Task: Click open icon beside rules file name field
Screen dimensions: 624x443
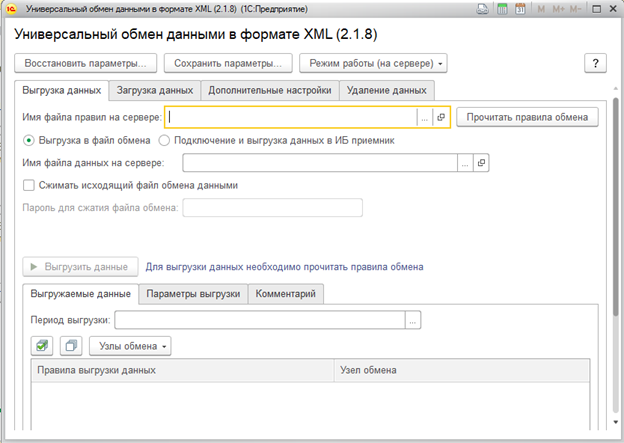Action: click(441, 117)
